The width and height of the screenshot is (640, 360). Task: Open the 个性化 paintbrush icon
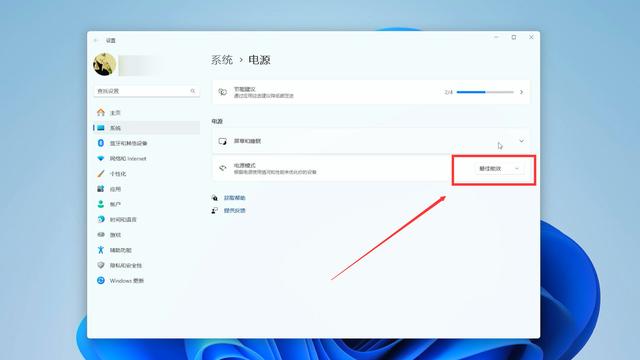(101, 173)
